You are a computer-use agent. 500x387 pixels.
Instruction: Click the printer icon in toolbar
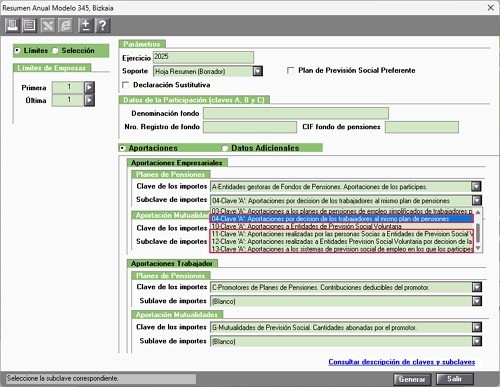13,25
